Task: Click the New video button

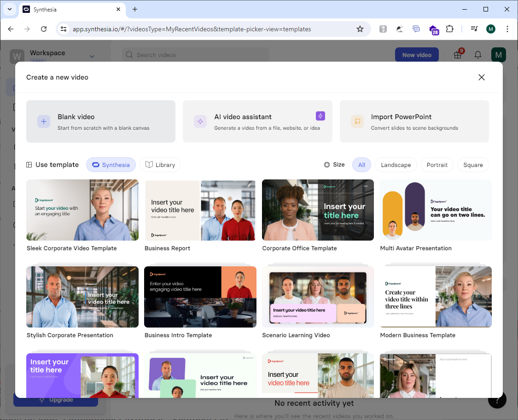Action: click(x=417, y=55)
